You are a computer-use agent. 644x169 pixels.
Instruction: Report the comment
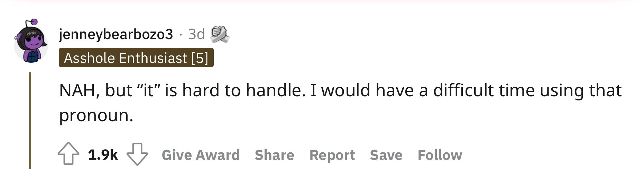click(x=332, y=155)
